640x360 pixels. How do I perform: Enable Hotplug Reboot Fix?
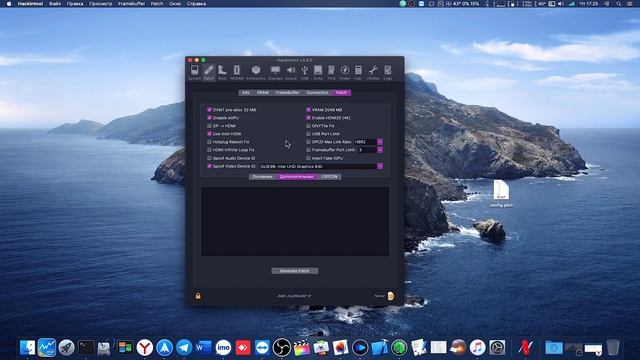209,142
